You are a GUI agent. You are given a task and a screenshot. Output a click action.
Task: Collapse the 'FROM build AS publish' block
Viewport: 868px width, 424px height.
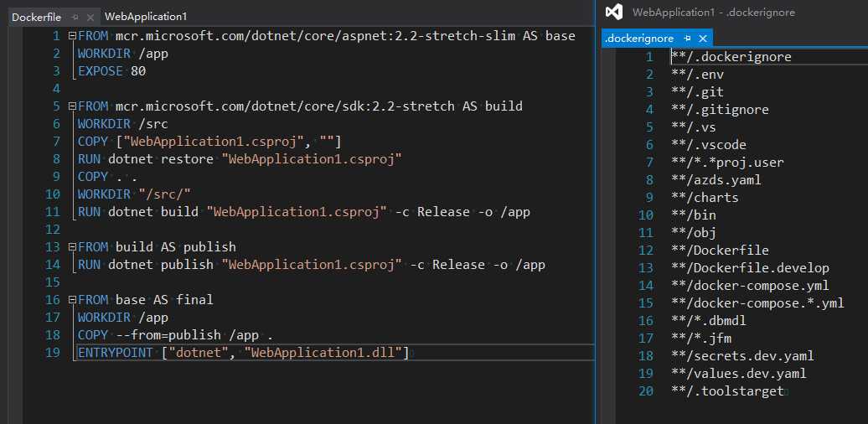72,247
